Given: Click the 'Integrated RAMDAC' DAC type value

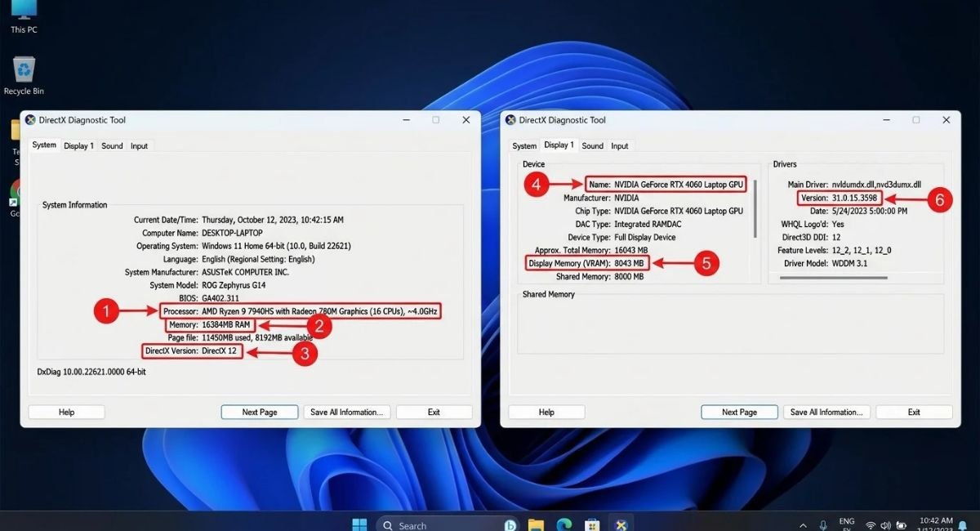Looking at the screenshot, I should click(x=648, y=224).
